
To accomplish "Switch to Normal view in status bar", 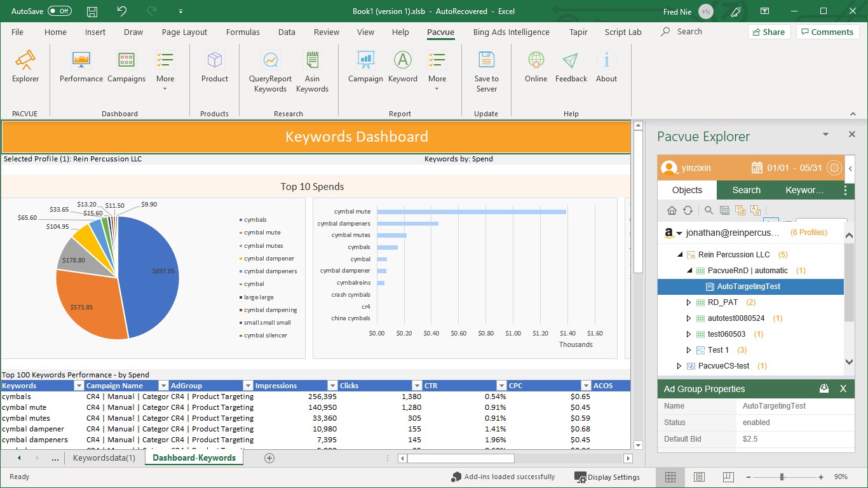I will tap(670, 477).
